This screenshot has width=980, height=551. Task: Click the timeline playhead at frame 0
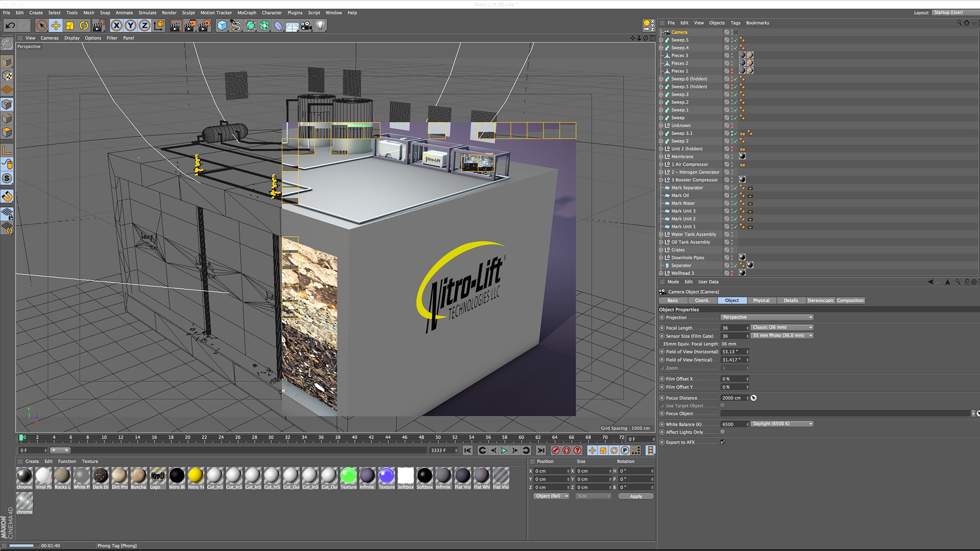click(21, 438)
